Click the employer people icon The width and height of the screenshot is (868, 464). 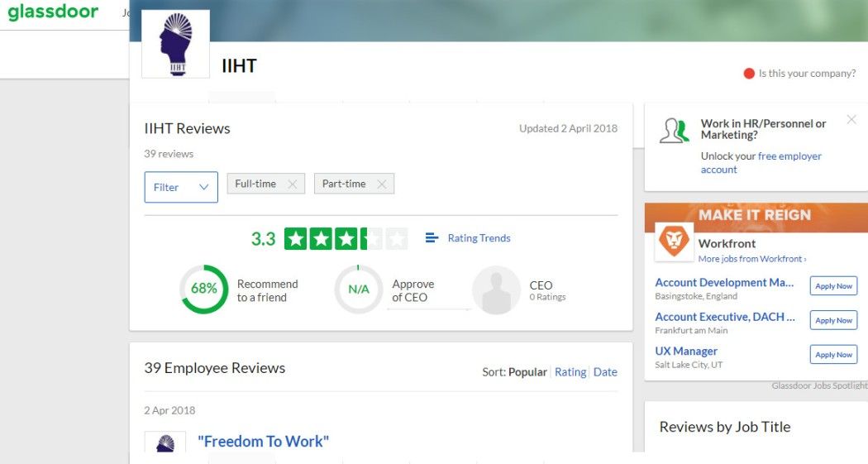click(675, 131)
